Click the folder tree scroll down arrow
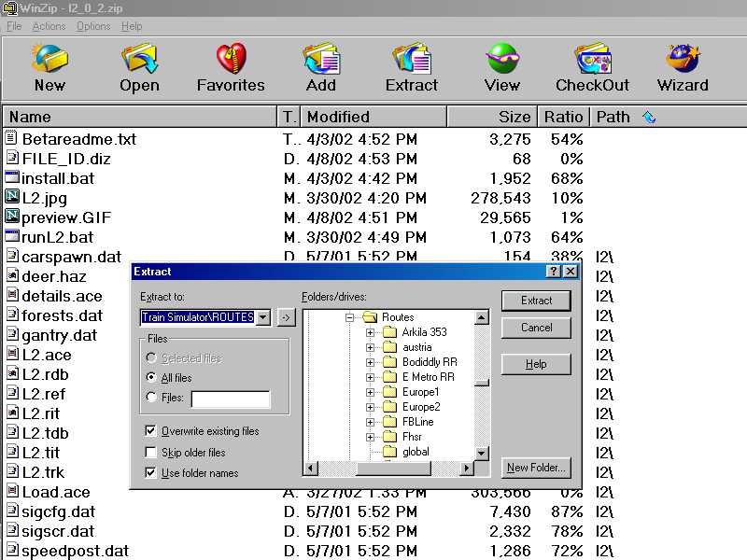747x560 pixels. [482, 453]
